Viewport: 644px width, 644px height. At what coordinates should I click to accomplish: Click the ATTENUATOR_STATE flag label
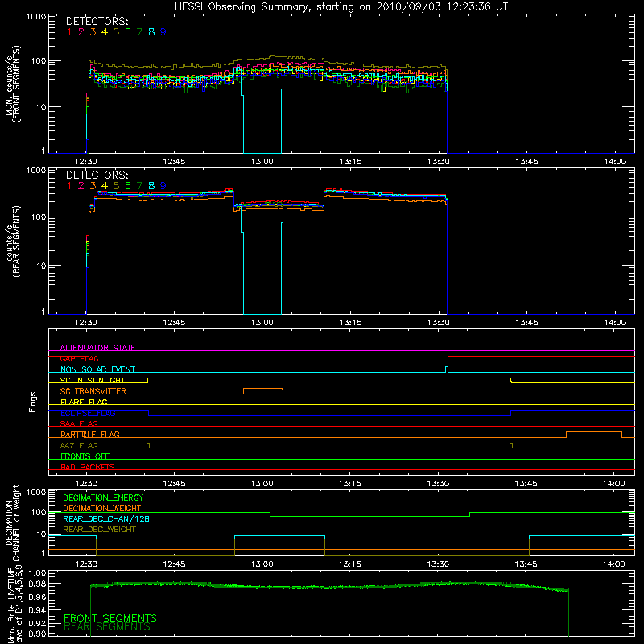(x=97, y=348)
